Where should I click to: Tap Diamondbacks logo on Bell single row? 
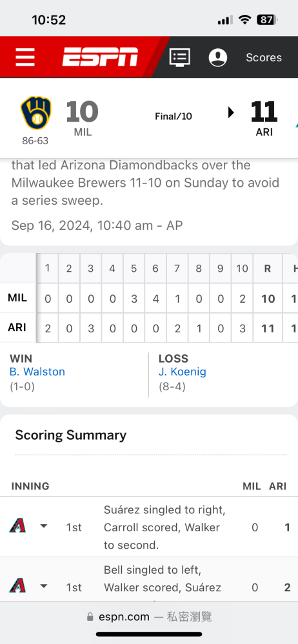(x=17, y=585)
